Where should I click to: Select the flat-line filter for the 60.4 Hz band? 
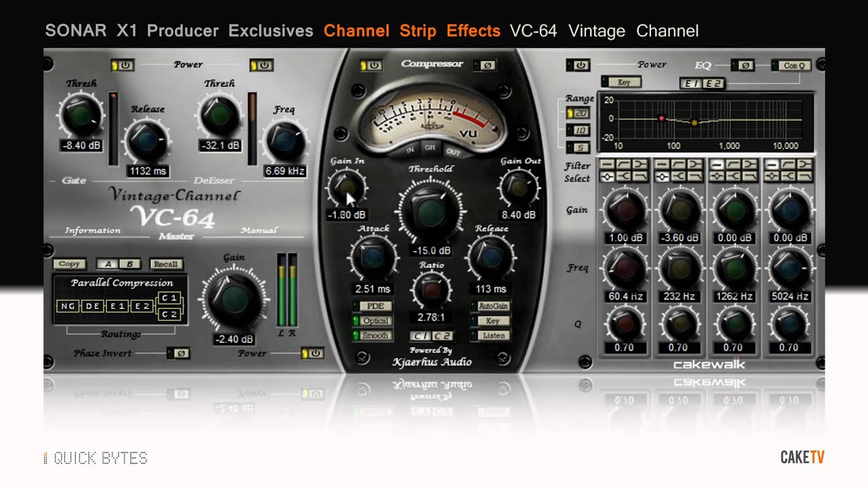[608, 164]
